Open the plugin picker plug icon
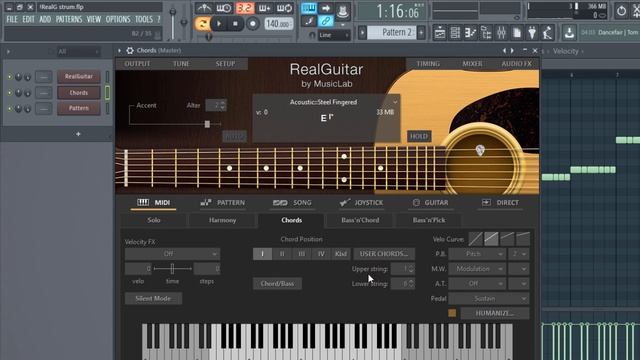This screenshot has width=640, height=360. tap(532, 33)
